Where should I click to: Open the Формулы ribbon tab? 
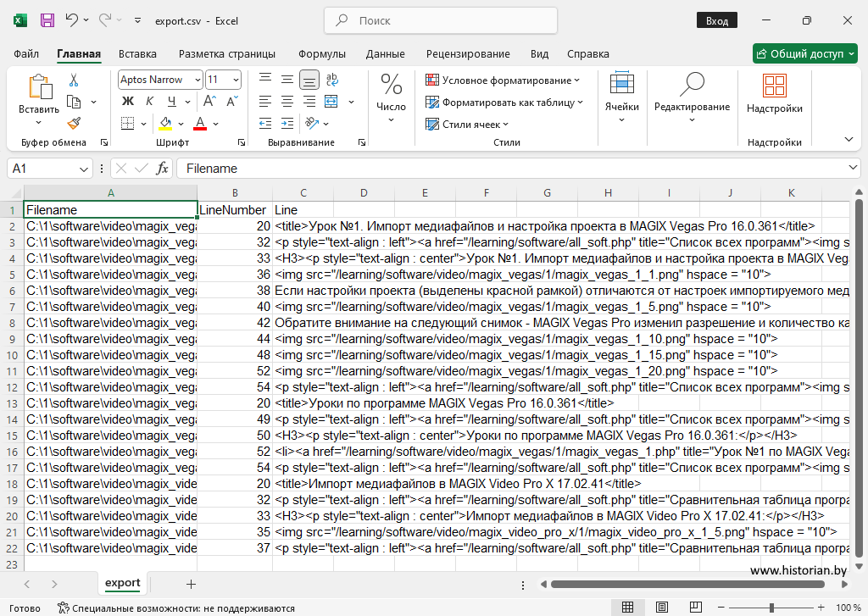click(x=321, y=53)
